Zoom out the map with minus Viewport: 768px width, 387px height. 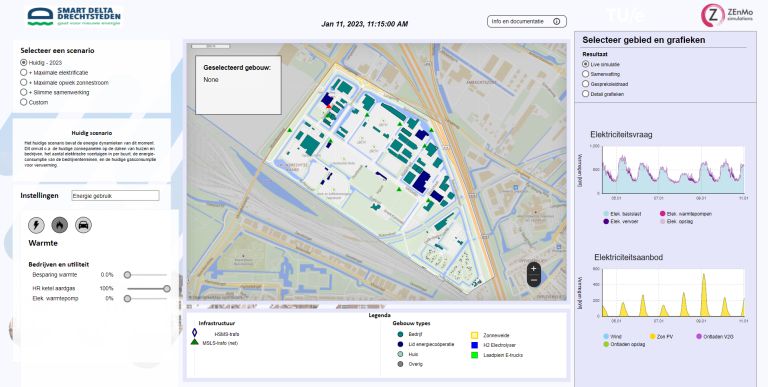533,280
